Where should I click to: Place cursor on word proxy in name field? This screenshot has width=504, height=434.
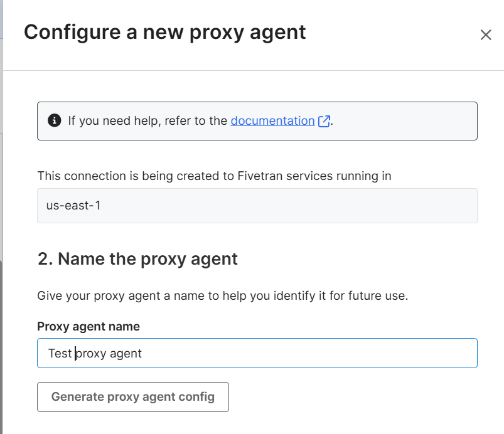[91, 354]
